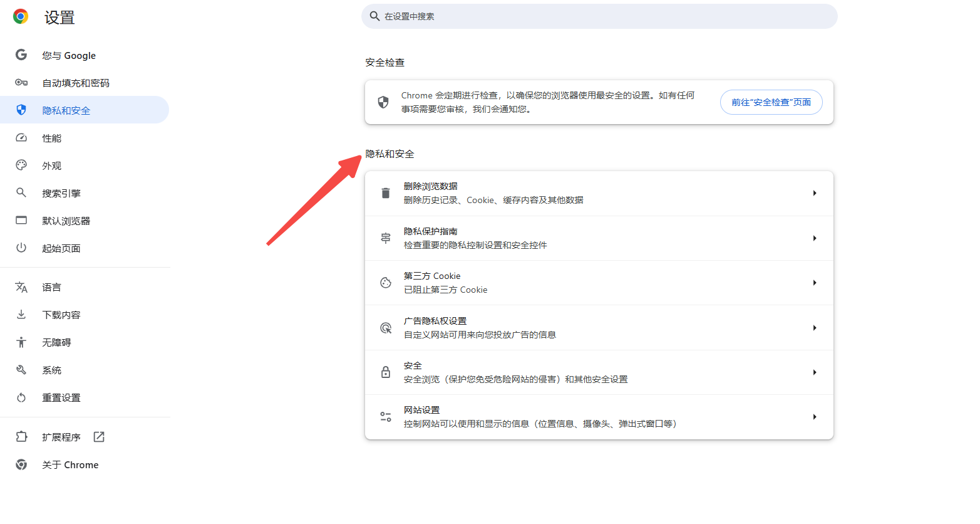
Task: Expand the 安全 row arrow
Action: (815, 372)
